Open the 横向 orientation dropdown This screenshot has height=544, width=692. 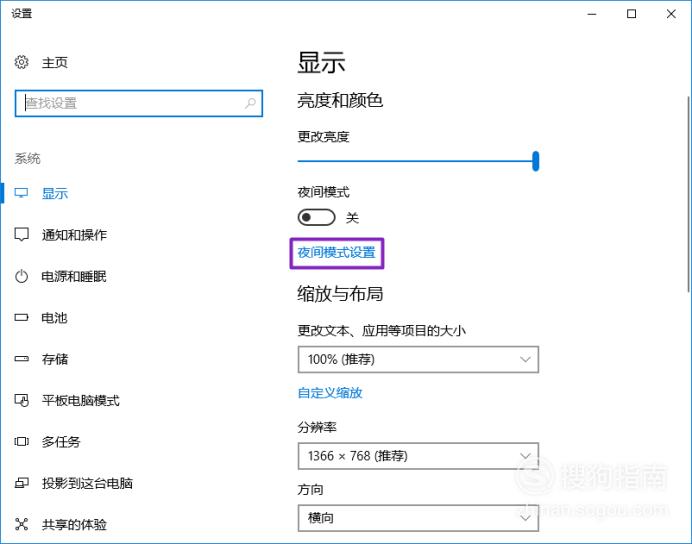coord(418,518)
